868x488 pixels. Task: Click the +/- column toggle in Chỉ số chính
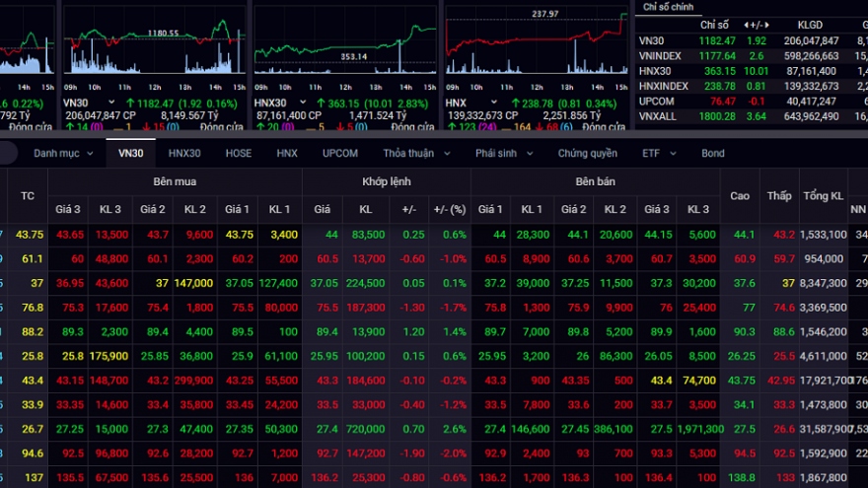759,25
